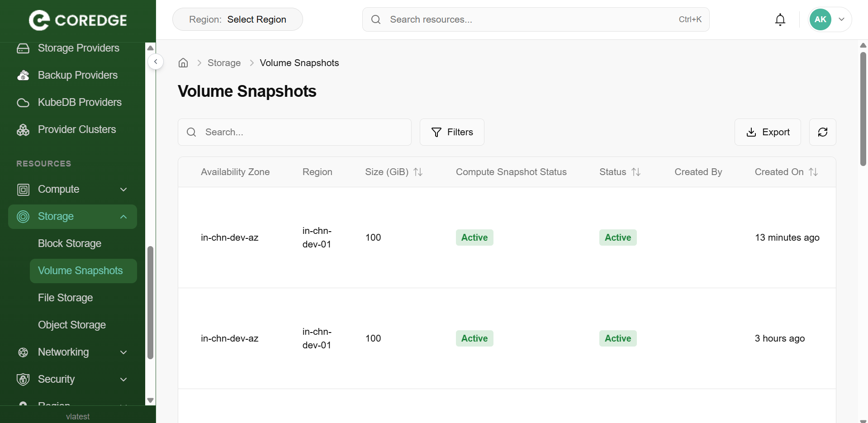Click the page vertical scrollbar thumb
868x423 pixels.
pos(863,109)
